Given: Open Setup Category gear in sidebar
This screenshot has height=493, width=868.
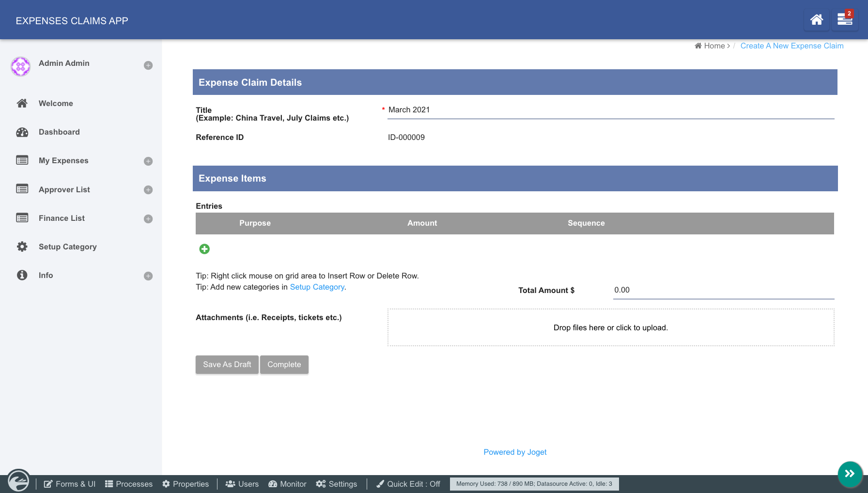Looking at the screenshot, I should pos(22,246).
